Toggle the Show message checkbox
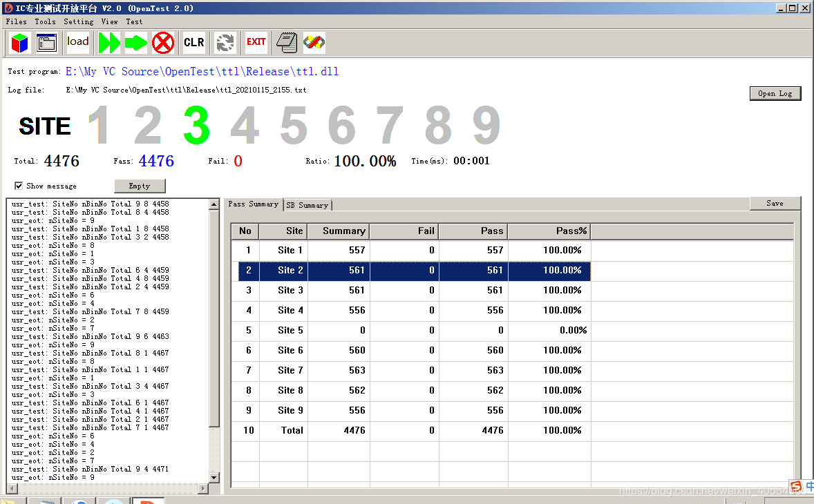Image resolution: width=814 pixels, height=504 pixels. (x=19, y=186)
